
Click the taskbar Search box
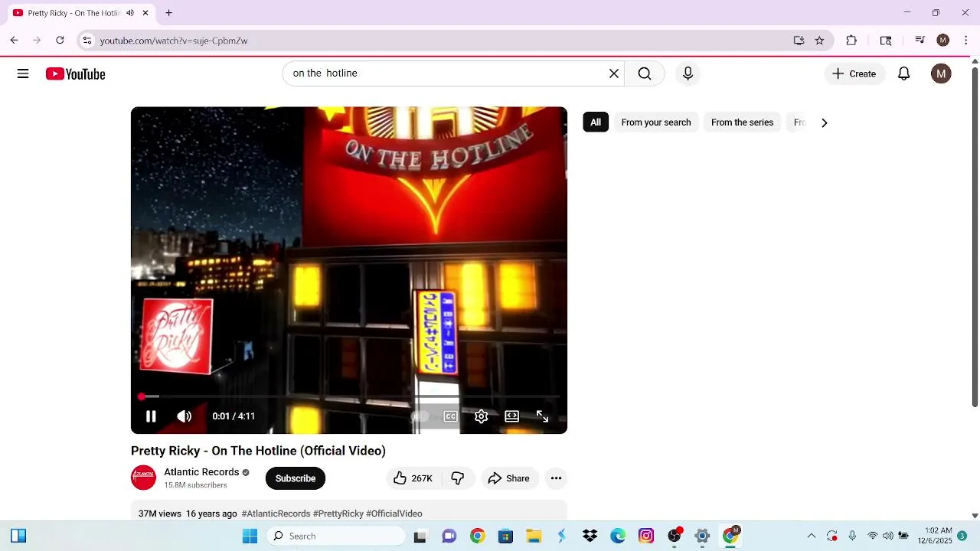pyautogui.click(x=337, y=536)
